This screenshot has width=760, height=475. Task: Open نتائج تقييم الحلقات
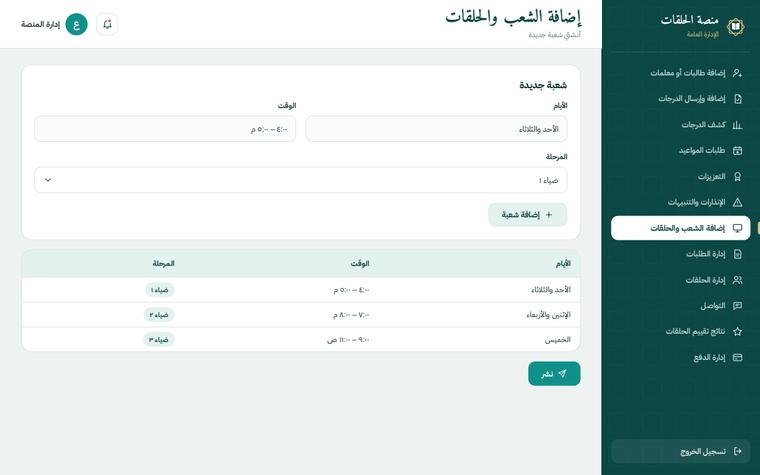tap(681, 332)
